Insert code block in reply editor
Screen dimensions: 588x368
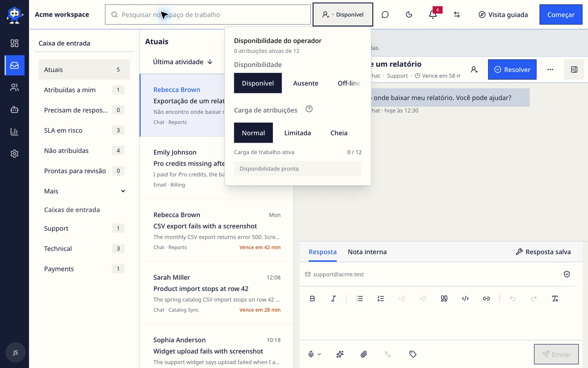click(465, 299)
